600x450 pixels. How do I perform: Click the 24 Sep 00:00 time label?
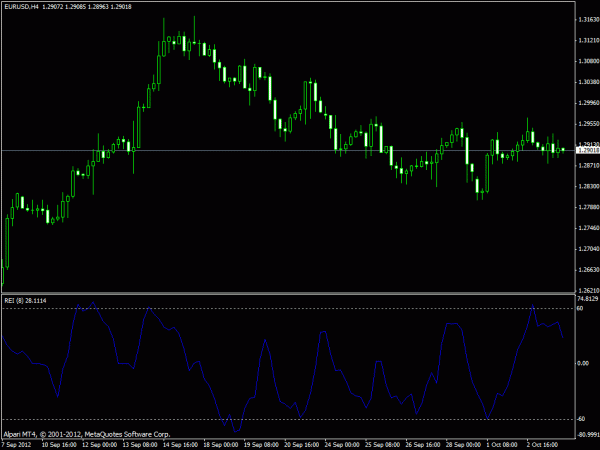pyautogui.click(x=342, y=445)
